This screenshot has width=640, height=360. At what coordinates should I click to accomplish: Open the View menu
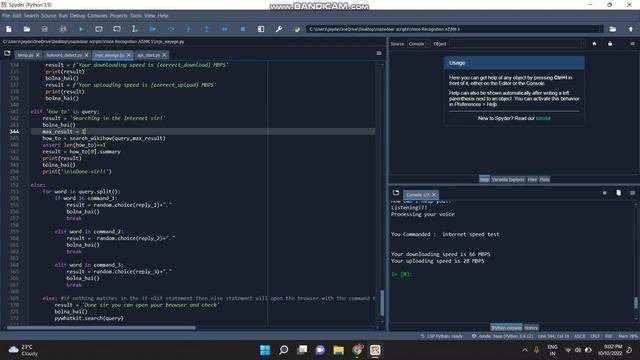pyautogui.click(x=149, y=16)
